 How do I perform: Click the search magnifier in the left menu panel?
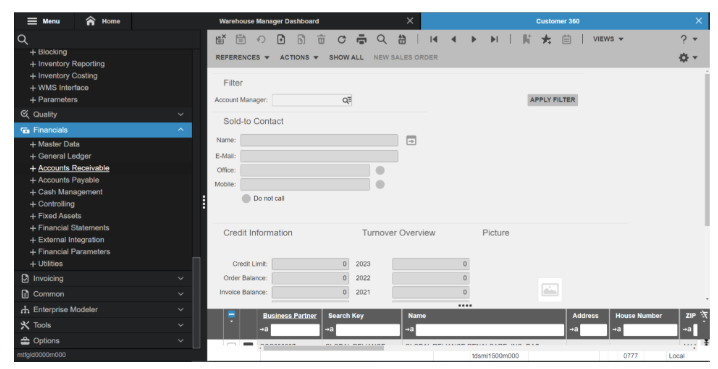coord(22,39)
